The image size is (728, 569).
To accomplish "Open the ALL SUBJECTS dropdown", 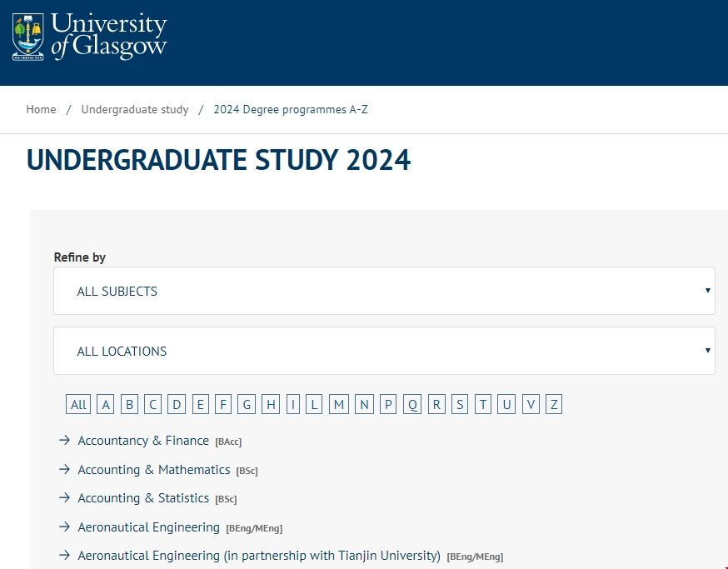I will click(x=384, y=291).
